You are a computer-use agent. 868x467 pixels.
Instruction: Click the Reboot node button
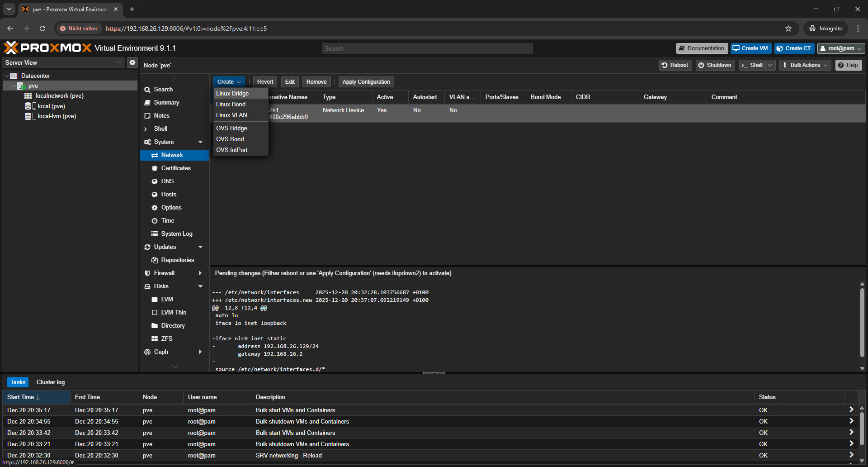click(x=675, y=65)
